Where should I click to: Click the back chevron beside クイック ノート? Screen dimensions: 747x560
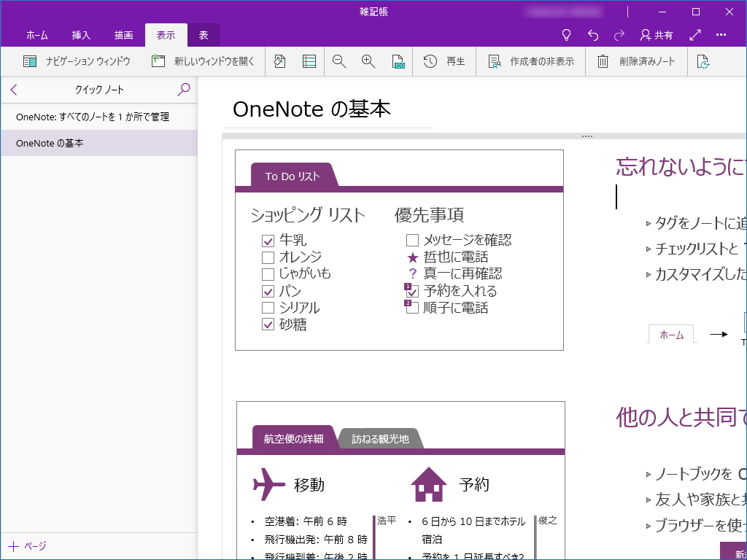coord(14,90)
